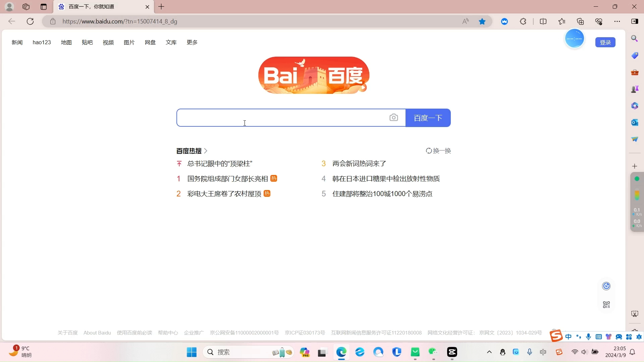
Task: Open the tab actions menu icon
Action: (44, 7)
